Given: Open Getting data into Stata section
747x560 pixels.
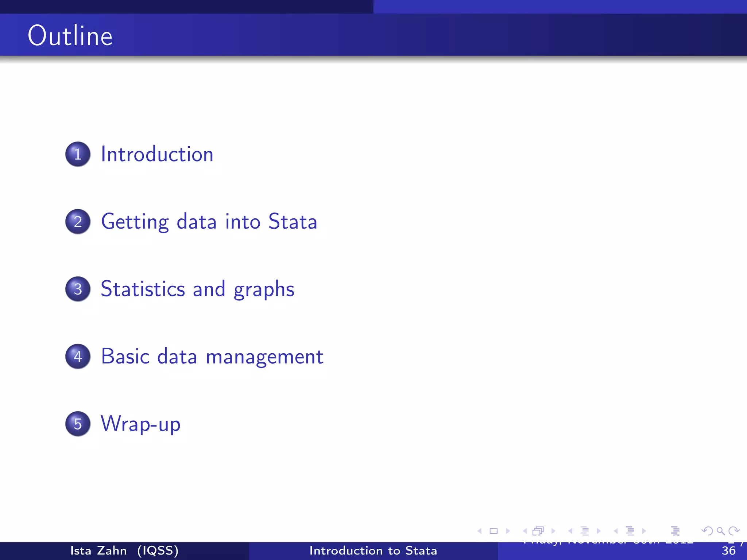Looking at the screenshot, I should [209, 222].
